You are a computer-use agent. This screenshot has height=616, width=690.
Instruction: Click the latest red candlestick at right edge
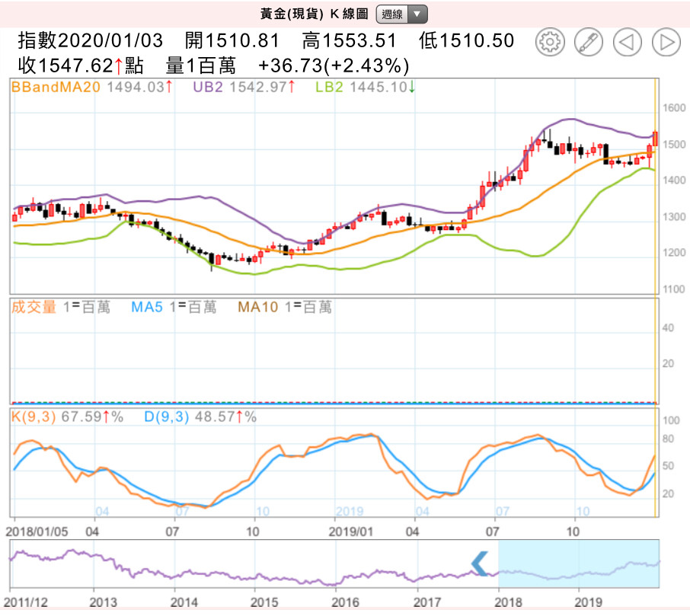point(654,139)
